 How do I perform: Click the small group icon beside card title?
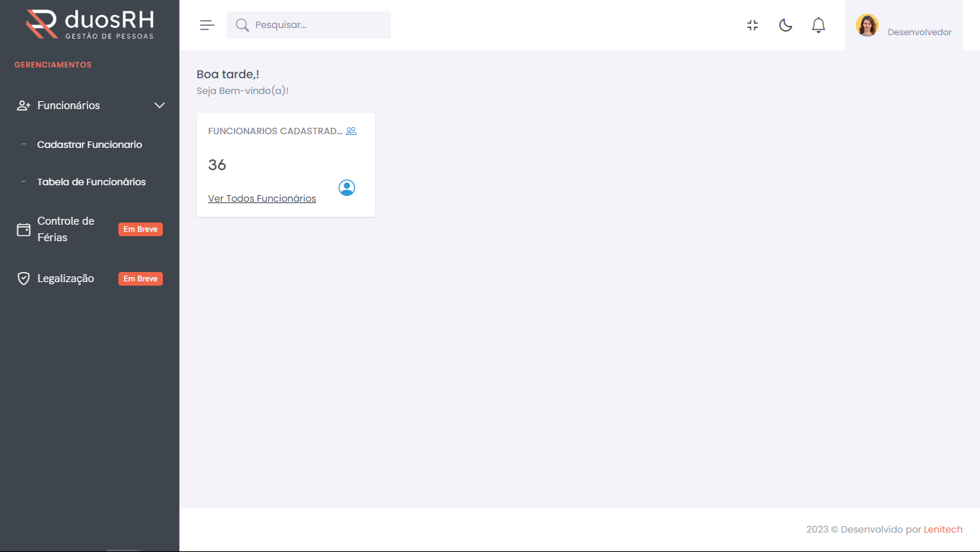pos(351,131)
